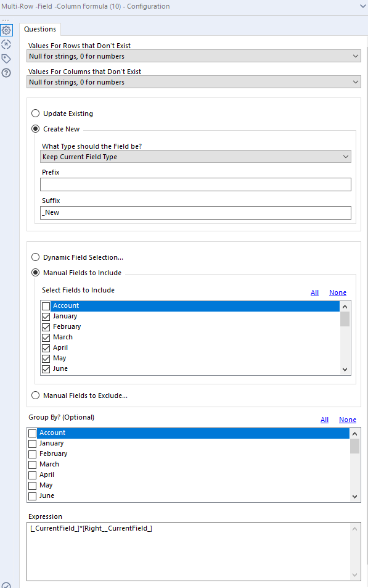Open the Help question mark icon
The height and width of the screenshot is (588, 368).
click(x=6, y=73)
